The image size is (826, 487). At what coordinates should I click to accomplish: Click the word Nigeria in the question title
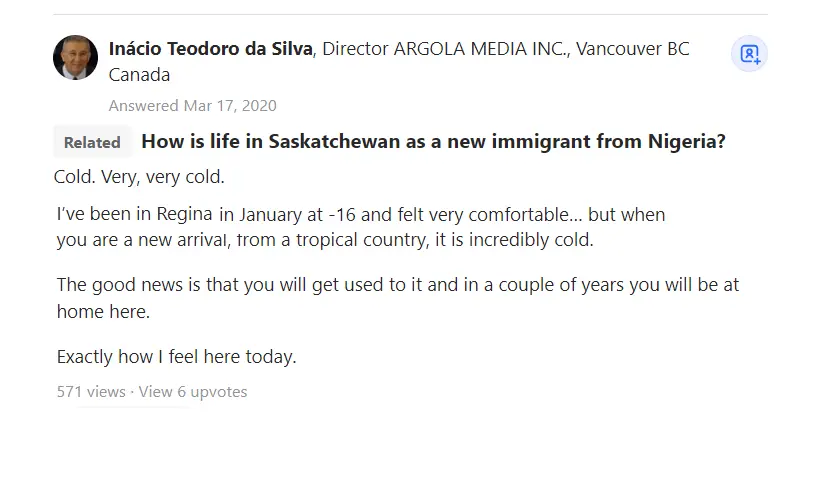pos(687,141)
